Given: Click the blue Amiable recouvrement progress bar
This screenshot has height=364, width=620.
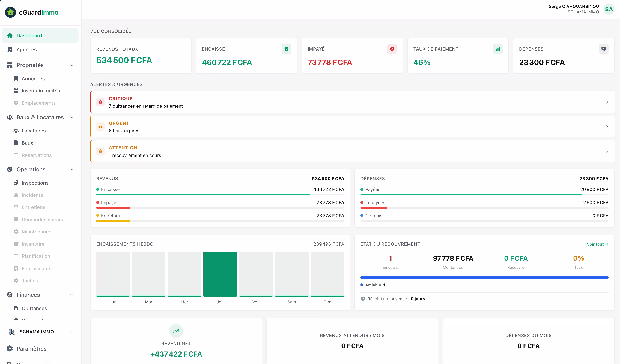Looking at the screenshot, I should tap(484, 277).
